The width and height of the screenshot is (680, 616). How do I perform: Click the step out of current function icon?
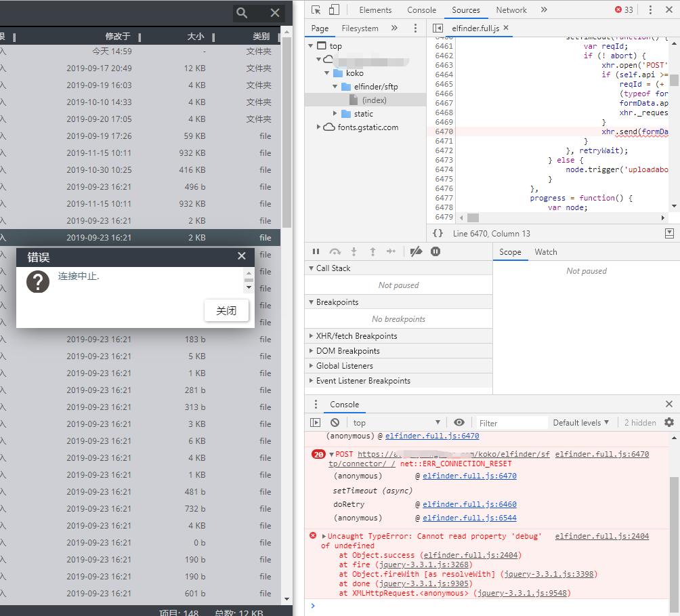(x=373, y=251)
